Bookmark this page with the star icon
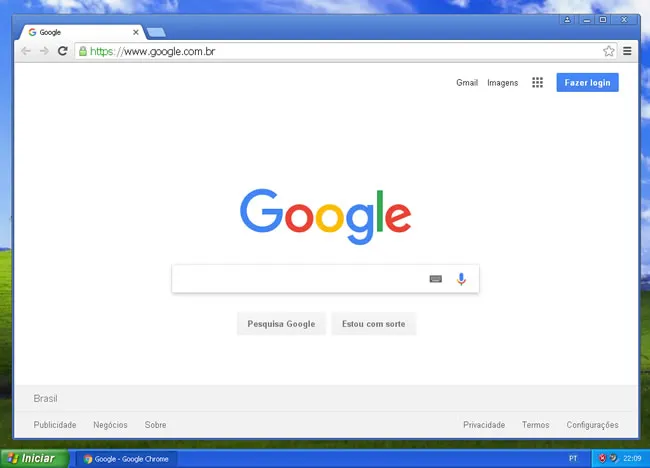Screen dimensions: 650x468 608,51
